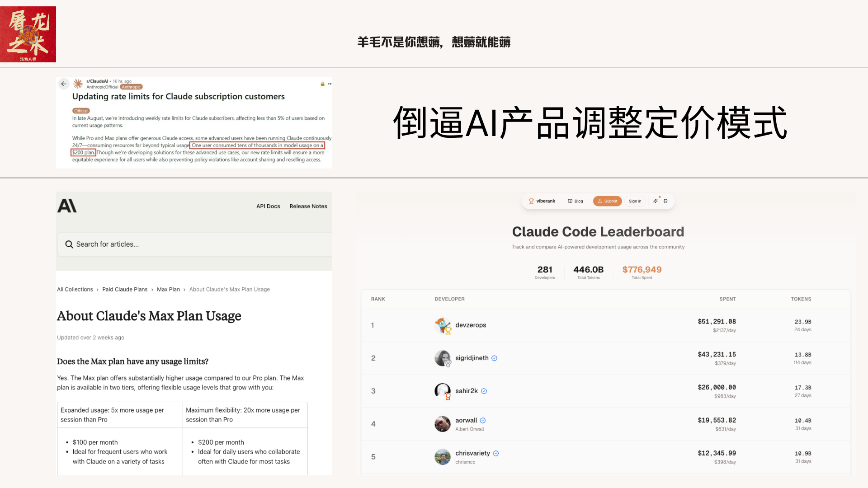Open the GitHub icon in viberank nav
The width and height of the screenshot is (868, 488).
coord(665,201)
